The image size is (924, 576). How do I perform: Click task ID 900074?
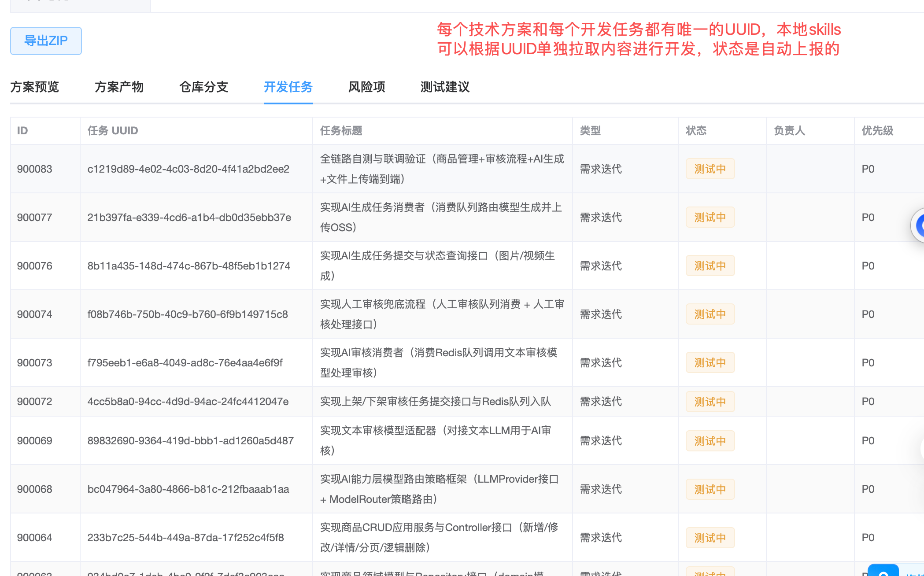(x=35, y=314)
